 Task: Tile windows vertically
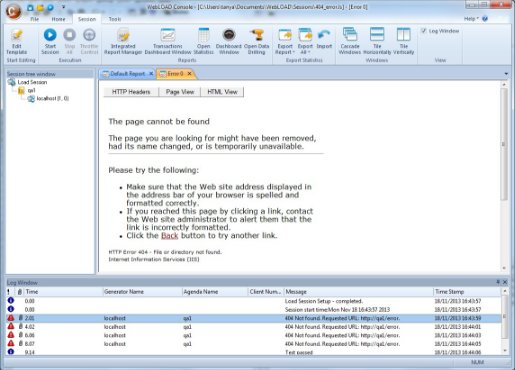pos(403,41)
